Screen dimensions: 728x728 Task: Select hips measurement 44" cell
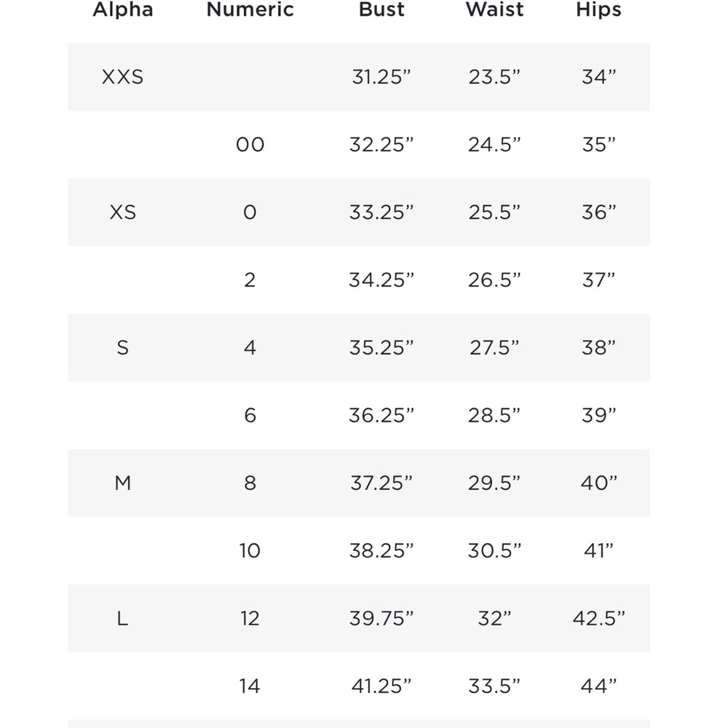pos(599,687)
